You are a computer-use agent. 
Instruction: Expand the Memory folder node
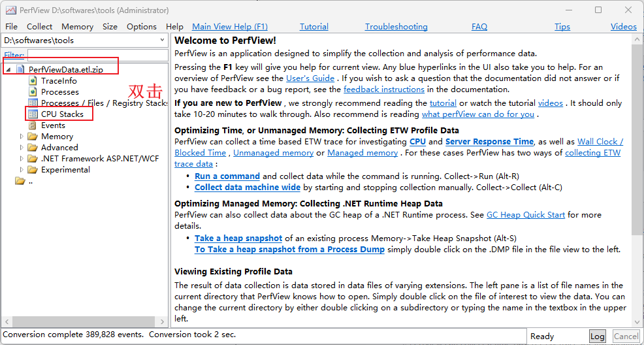point(22,137)
